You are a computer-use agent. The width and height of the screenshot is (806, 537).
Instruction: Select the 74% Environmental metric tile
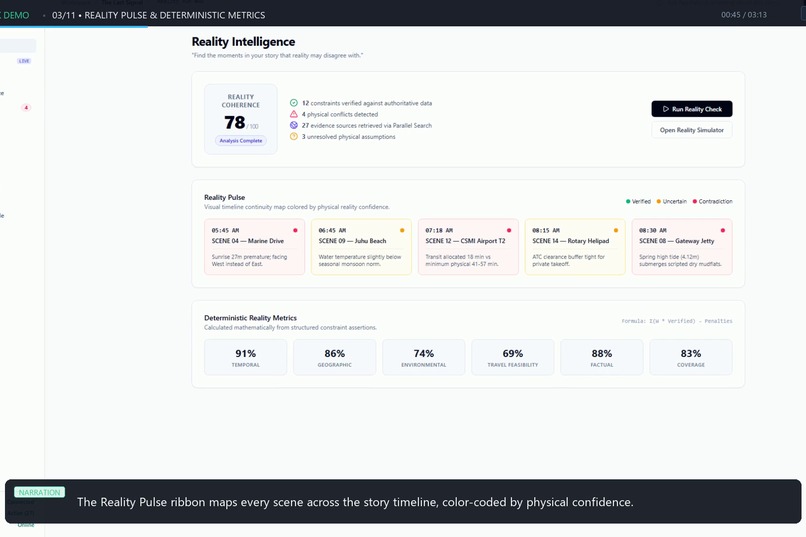[x=424, y=357]
